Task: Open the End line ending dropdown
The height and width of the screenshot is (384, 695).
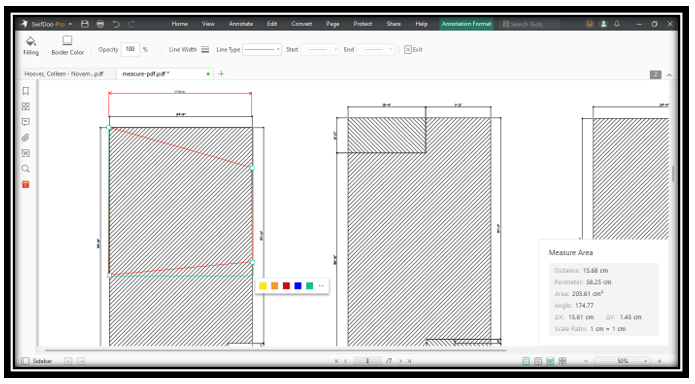Action: 375,49
